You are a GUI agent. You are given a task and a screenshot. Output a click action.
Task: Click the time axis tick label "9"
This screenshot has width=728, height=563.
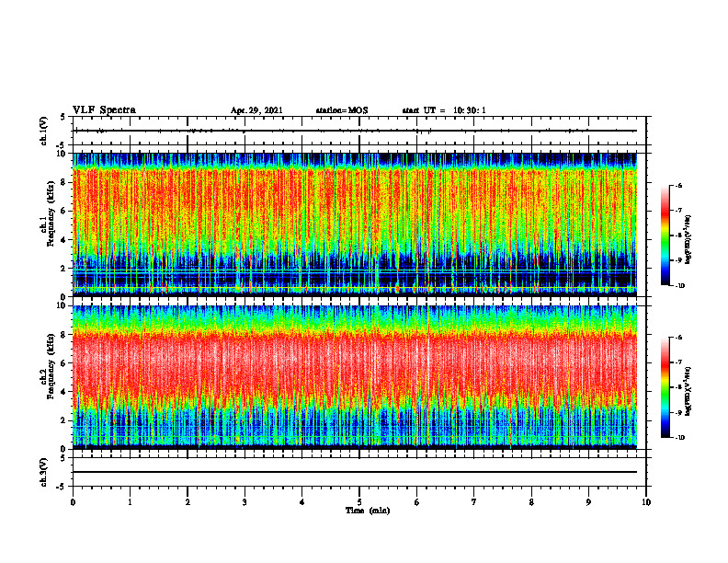[x=588, y=502]
